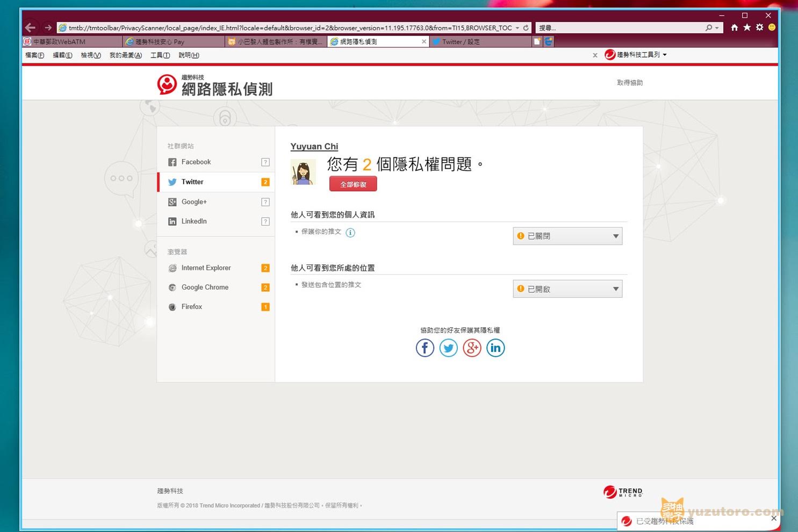Open the Favorites star icon
Screen dimensions: 798x532
coord(747,27)
